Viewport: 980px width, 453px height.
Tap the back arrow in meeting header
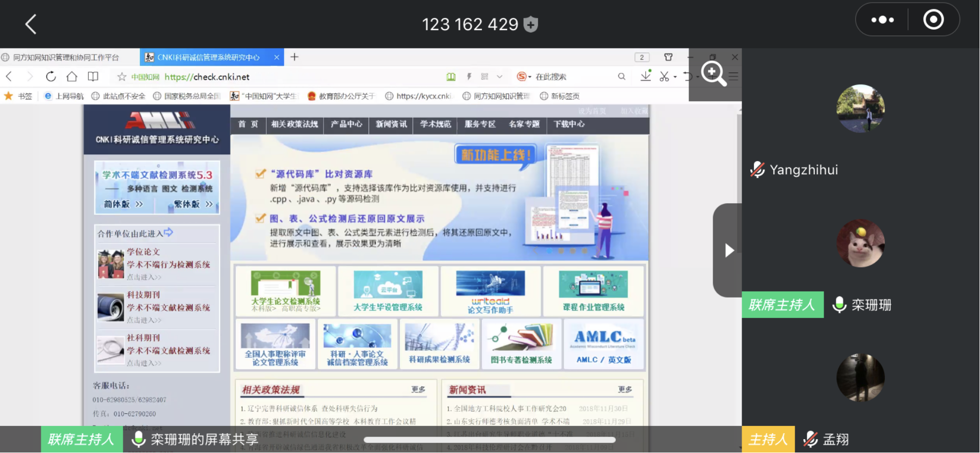point(31,24)
